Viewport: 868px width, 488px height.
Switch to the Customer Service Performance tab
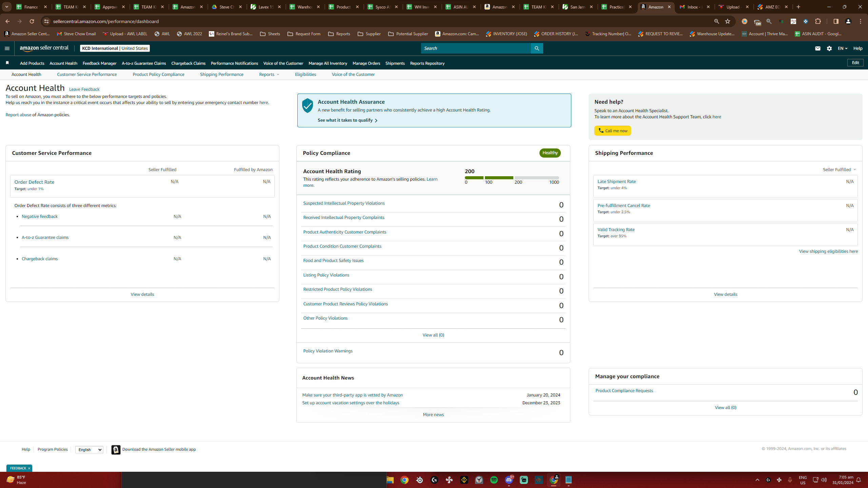87,74
